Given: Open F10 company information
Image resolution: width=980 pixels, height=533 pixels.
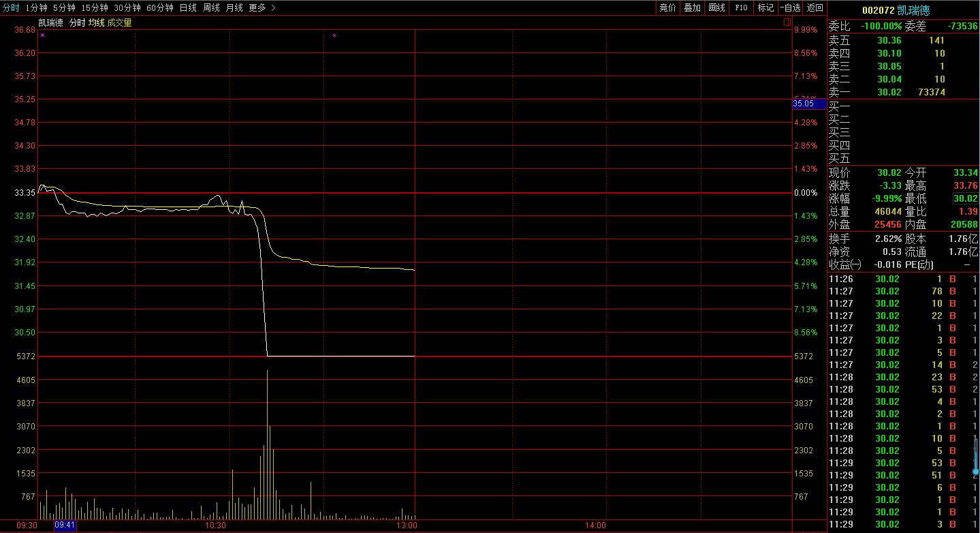Looking at the screenshot, I should click(741, 7).
